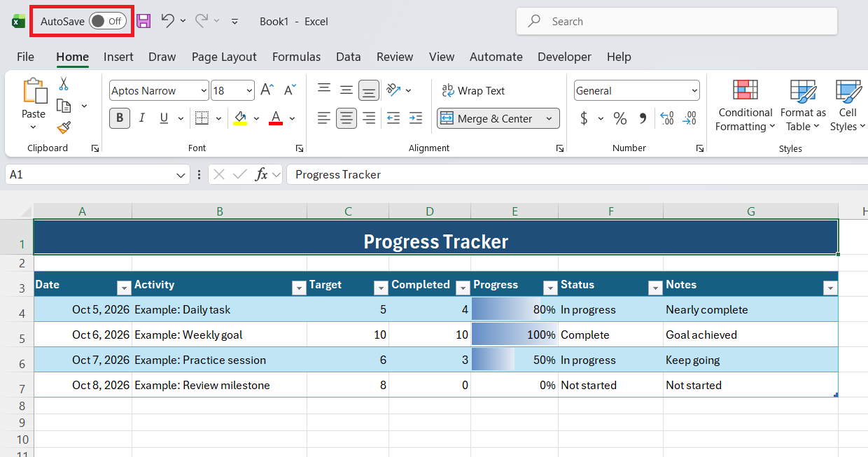Open the Activity column filter dropdown
The width and height of the screenshot is (868, 457).
[299, 288]
